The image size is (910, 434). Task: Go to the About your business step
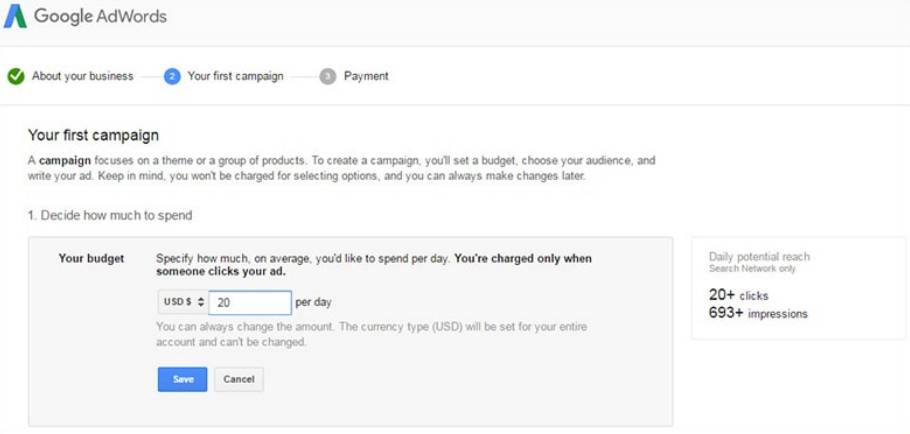coord(82,76)
